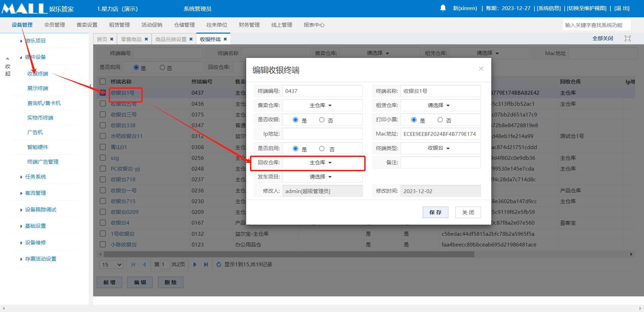Viewport: 644px width, 312px height.
Task: Go to the next page in pagination
Action: pos(195,265)
